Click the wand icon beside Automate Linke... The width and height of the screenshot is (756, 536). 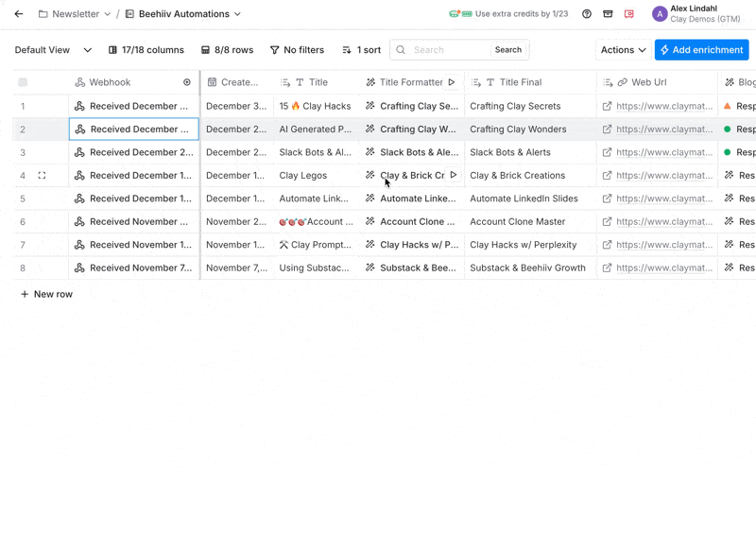369,199
